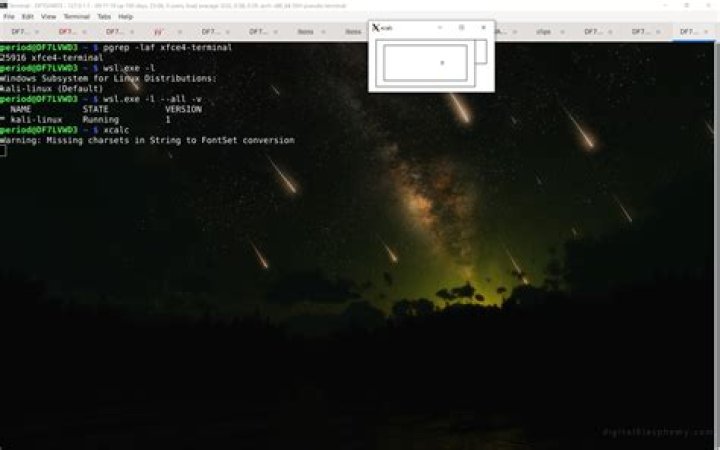The height and width of the screenshot is (450, 720).
Task: Minimize the xcalc window
Action: (x=439, y=28)
